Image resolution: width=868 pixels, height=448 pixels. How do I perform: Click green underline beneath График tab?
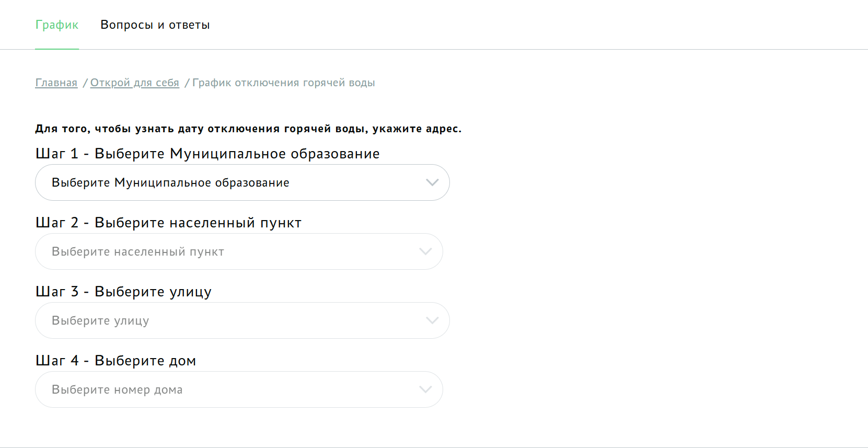click(x=57, y=49)
